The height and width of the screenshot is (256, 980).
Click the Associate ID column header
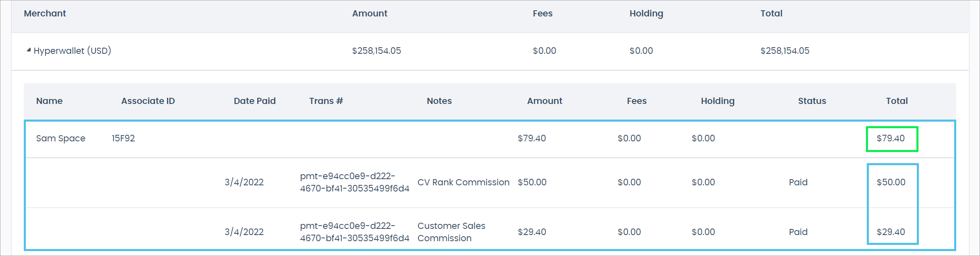click(148, 101)
